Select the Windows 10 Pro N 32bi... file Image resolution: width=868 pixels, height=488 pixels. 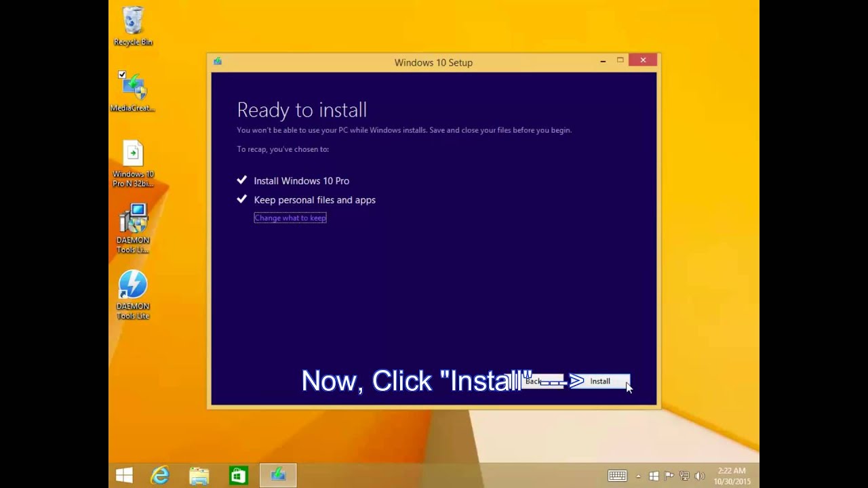[x=133, y=163]
